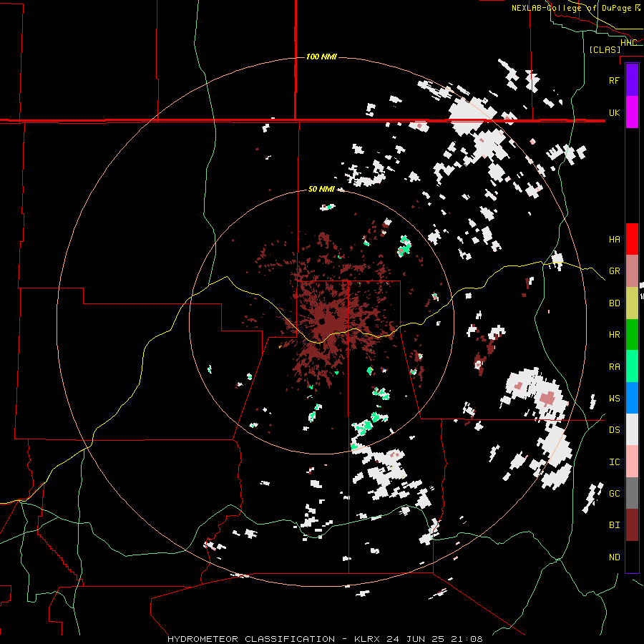Click the HR legend label

pos(614,335)
